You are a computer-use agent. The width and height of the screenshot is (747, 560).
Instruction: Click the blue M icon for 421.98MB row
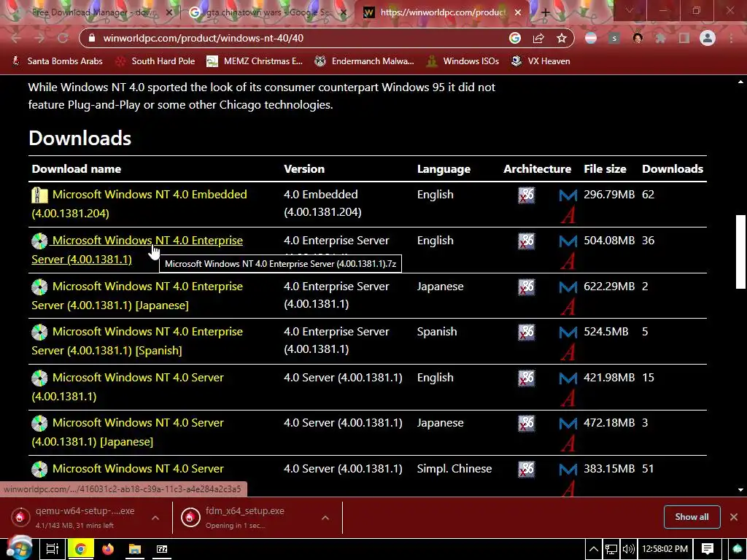click(568, 378)
